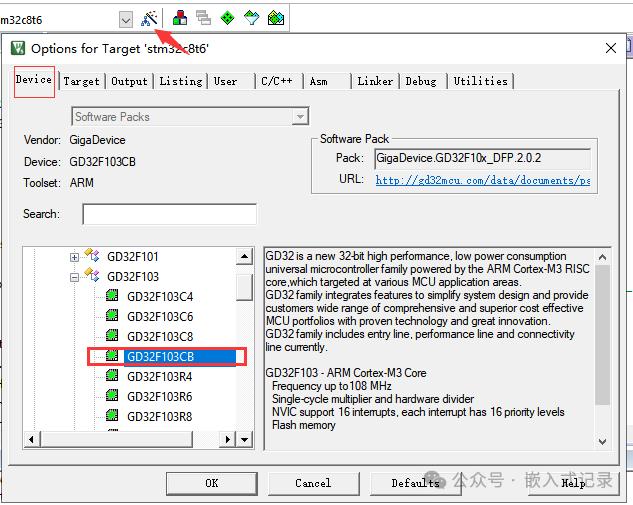Viewport: 633px width, 505px height.
Task: Click the Keil icon in dialog title
Action: coord(18,48)
